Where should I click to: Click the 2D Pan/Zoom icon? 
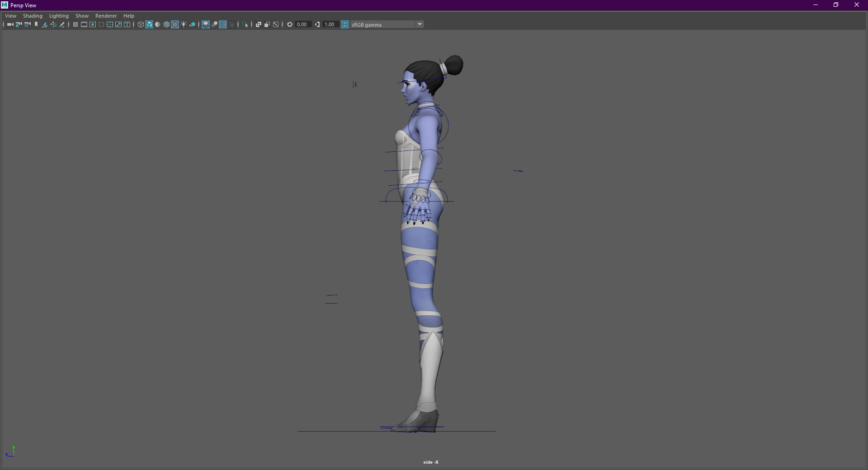[53, 24]
